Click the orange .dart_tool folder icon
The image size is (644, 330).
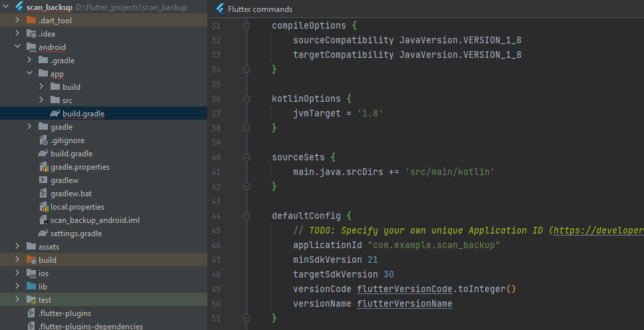31,20
